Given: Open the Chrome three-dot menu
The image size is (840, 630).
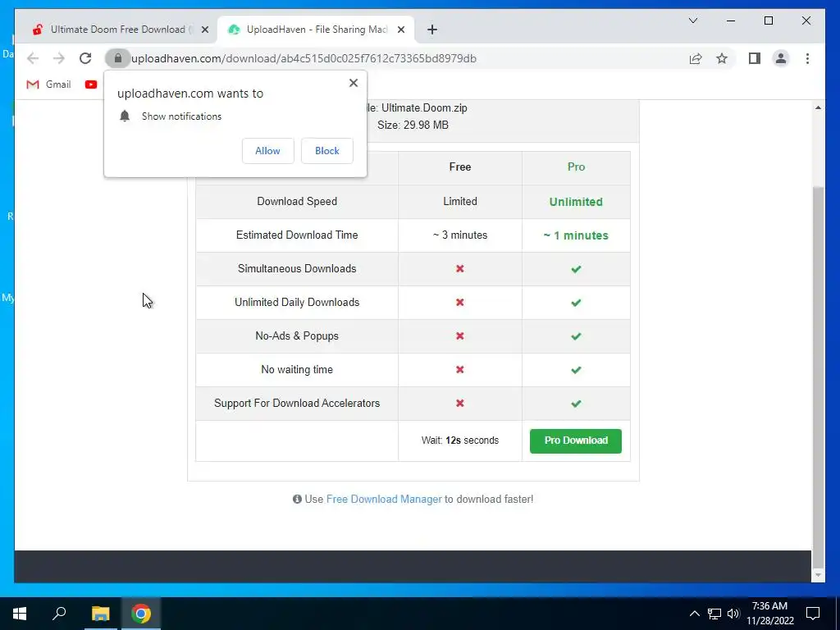Looking at the screenshot, I should point(807,58).
